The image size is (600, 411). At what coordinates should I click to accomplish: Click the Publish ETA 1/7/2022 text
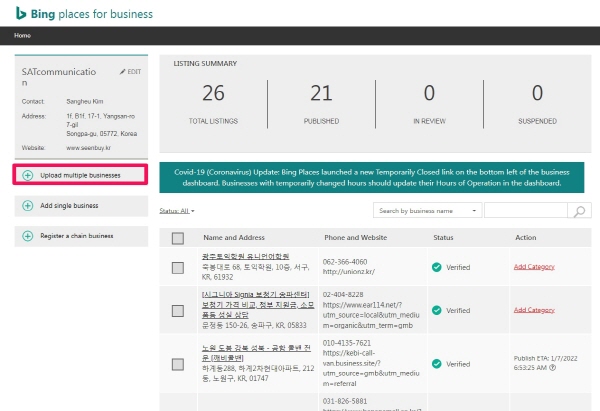pyautogui.click(x=545, y=363)
